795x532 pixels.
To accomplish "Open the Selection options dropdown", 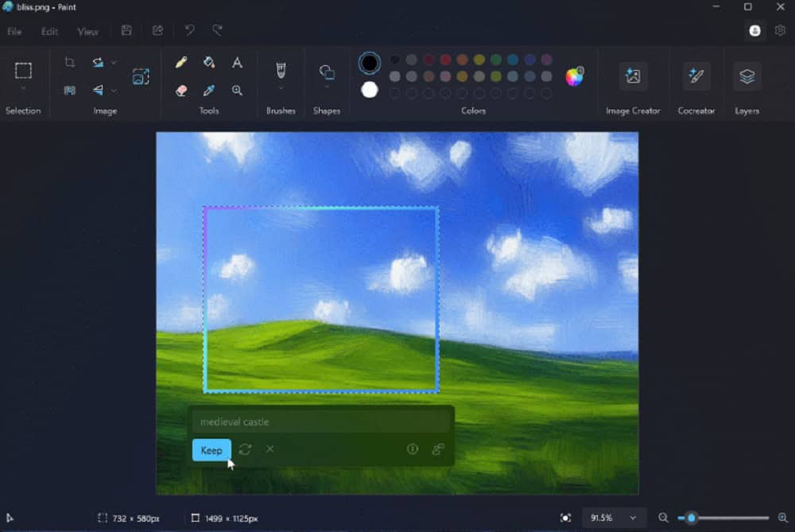I will pyautogui.click(x=23, y=87).
